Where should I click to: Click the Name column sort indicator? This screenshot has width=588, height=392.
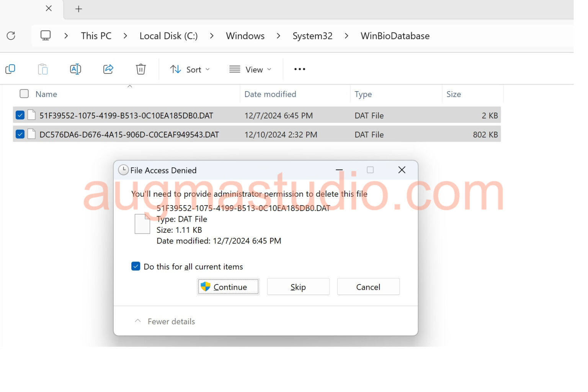tap(130, 87)
